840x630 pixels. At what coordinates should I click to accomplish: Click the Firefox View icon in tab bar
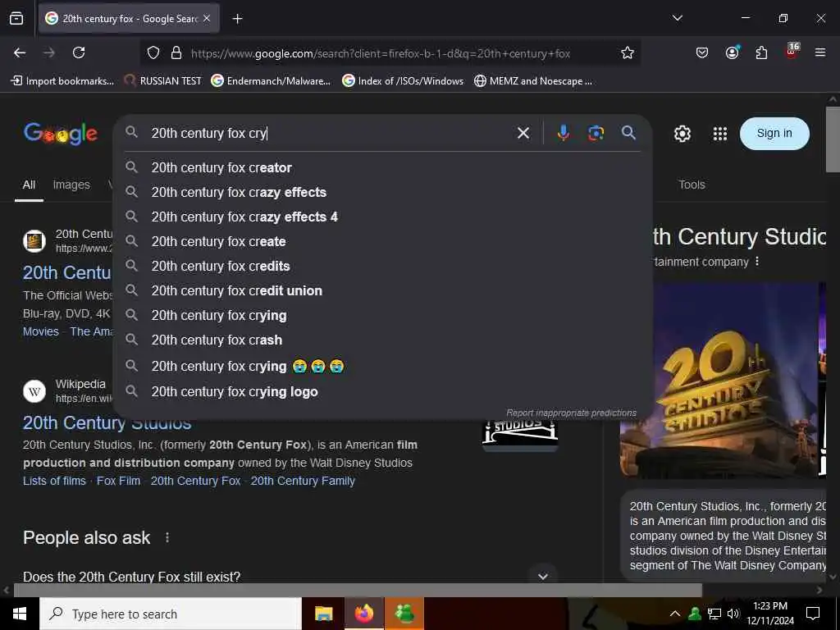[16, 19]
